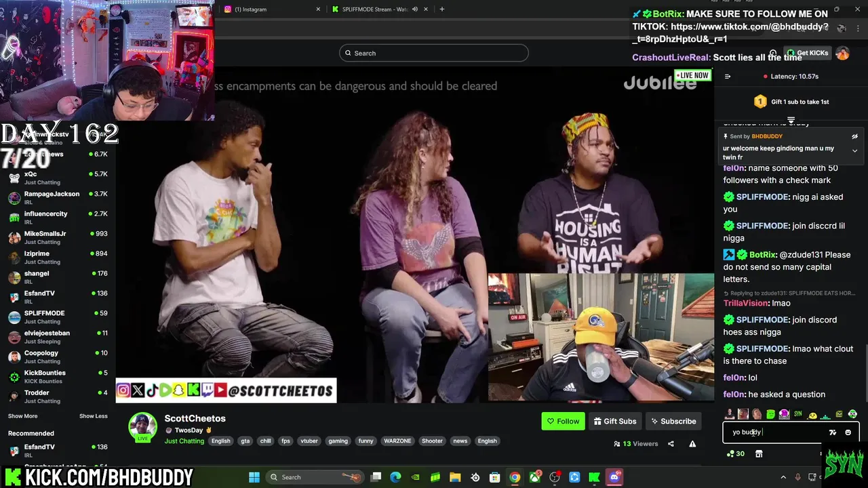868x488 pixels.
Task: Open Trodder channel in sidebar
Action: [58, 396]
